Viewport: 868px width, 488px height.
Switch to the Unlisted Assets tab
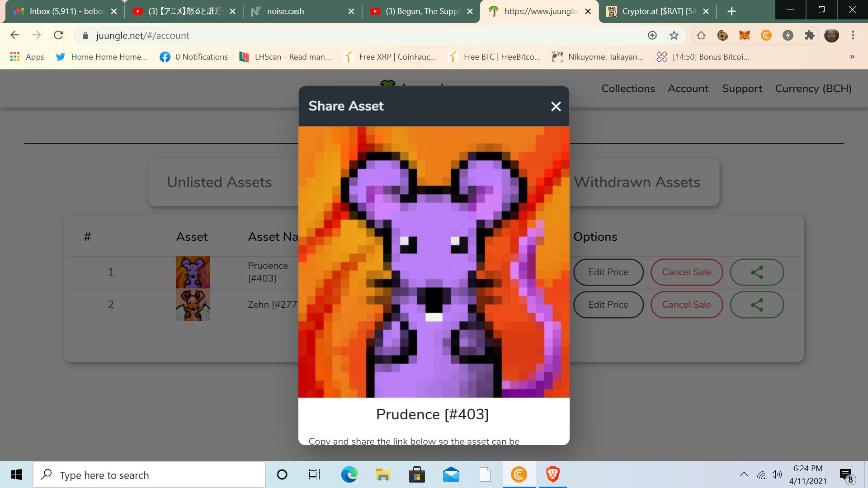219,182
